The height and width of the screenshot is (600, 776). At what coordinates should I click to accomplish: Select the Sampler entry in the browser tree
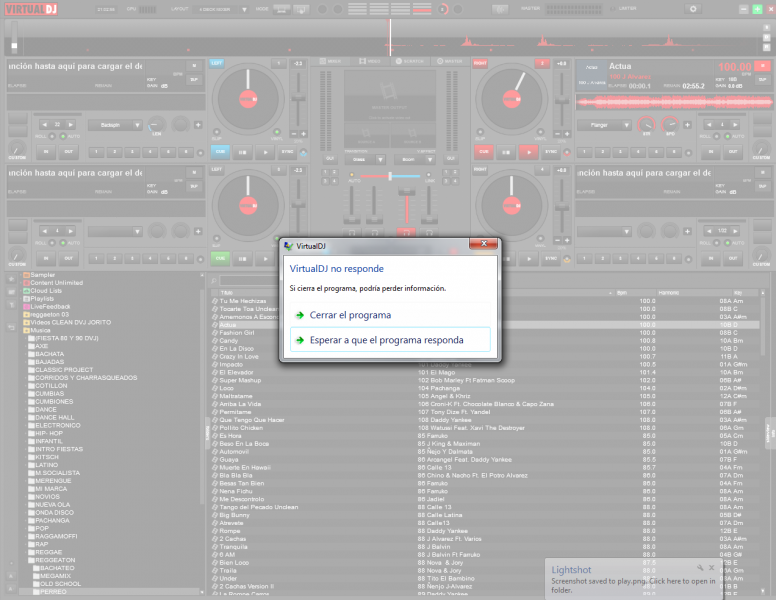(x=43, y=275)
